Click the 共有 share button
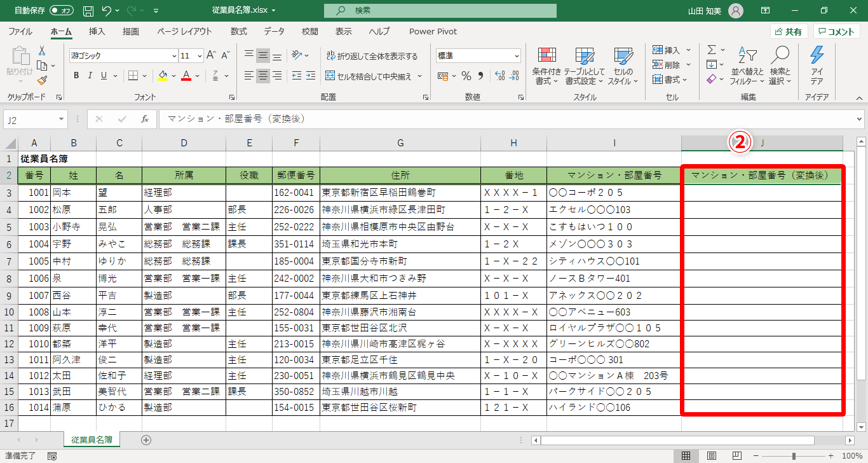This screenshot has width=868, height=463. click(789, 31)
